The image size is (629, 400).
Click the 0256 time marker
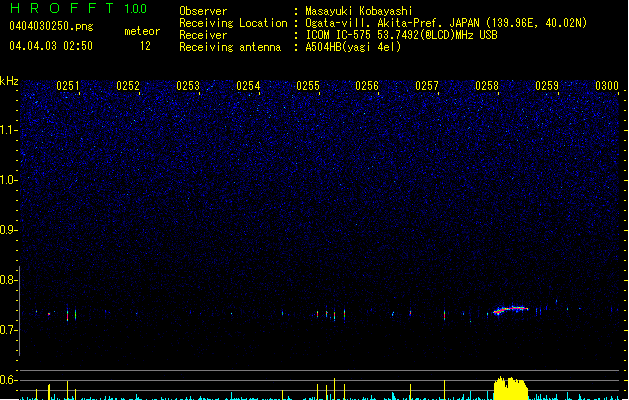(x=367, y=86)
